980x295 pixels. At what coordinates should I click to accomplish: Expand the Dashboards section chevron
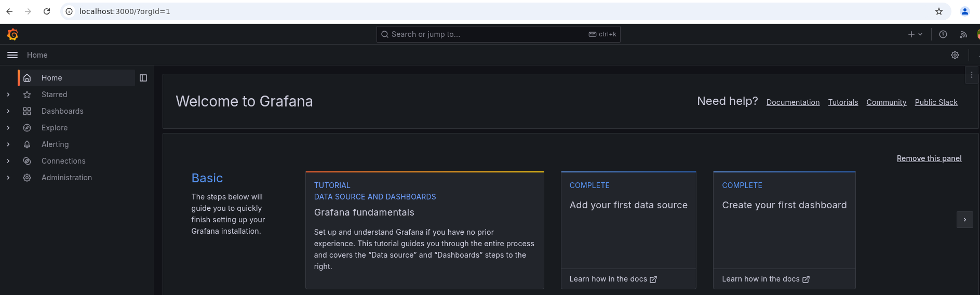(8, 111)
